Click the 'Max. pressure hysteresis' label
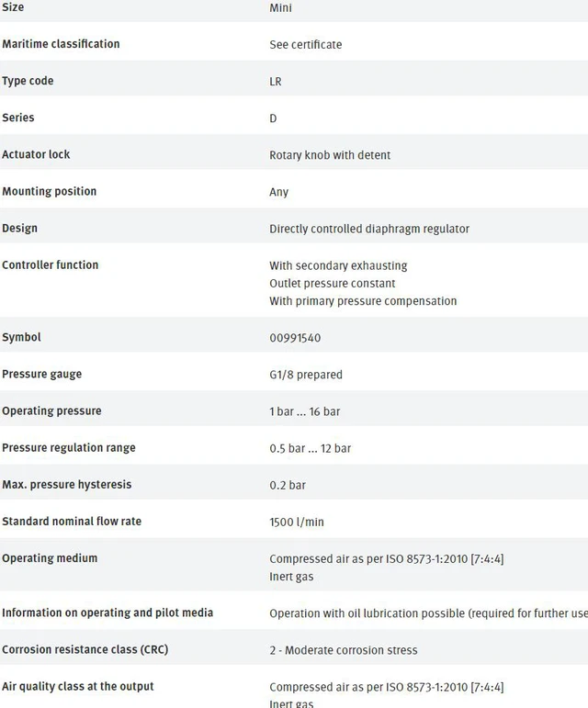 (66, 485)
